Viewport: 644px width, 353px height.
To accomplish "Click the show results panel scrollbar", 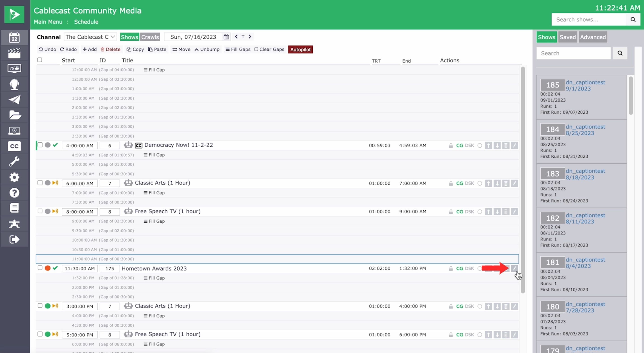I will pos(631,95).
